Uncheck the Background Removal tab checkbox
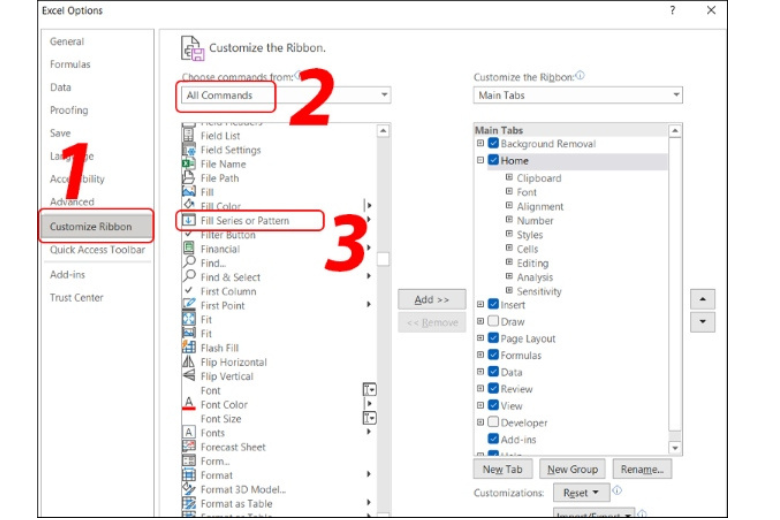This screenshot has width=780, height=520. 493,143
